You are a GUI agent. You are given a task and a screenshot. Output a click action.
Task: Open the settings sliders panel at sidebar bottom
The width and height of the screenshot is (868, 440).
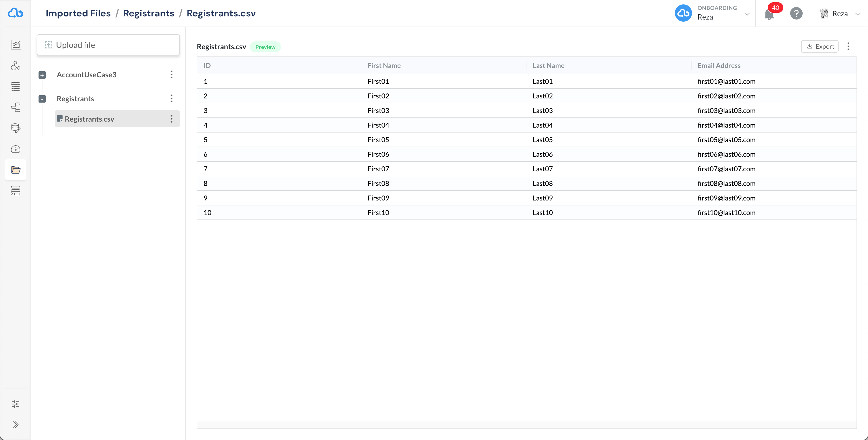click(16, 404)
